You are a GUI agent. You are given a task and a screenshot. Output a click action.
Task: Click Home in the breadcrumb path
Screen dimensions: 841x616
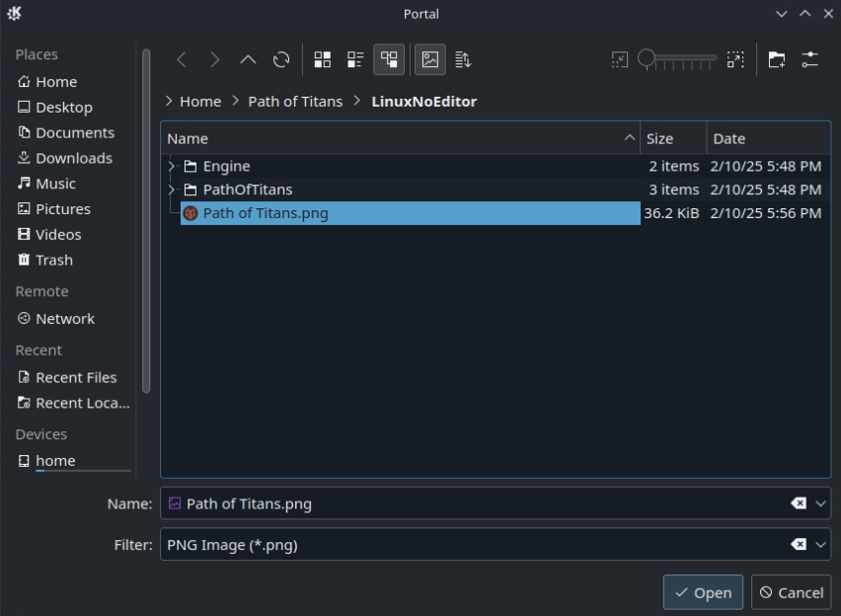[x=200, y=102]
